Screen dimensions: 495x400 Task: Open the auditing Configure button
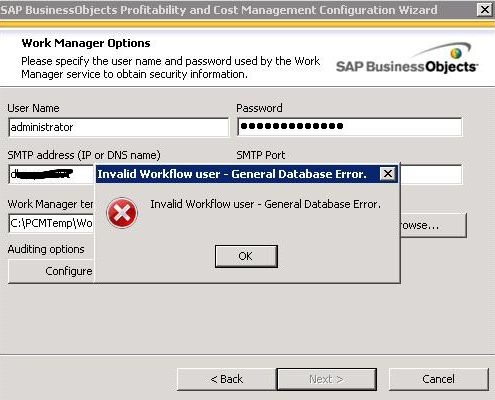pyautogui.click(x=52, y=271)
